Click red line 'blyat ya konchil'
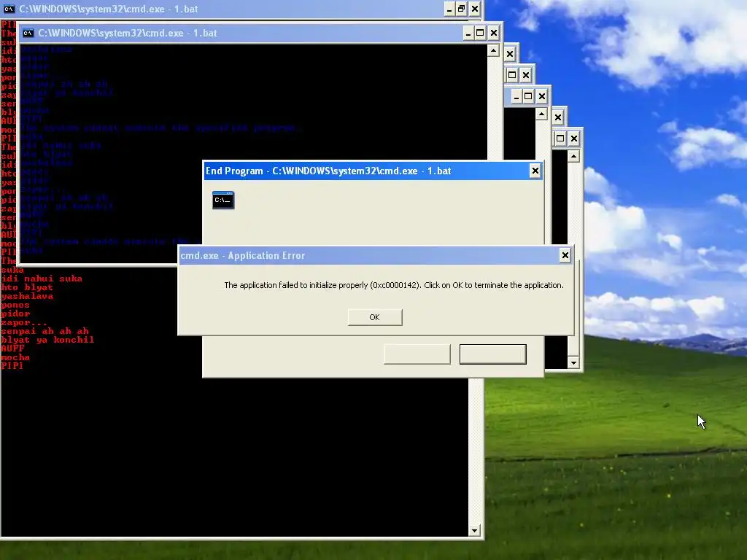Viewport: 747px width, 560px height. 47,340
